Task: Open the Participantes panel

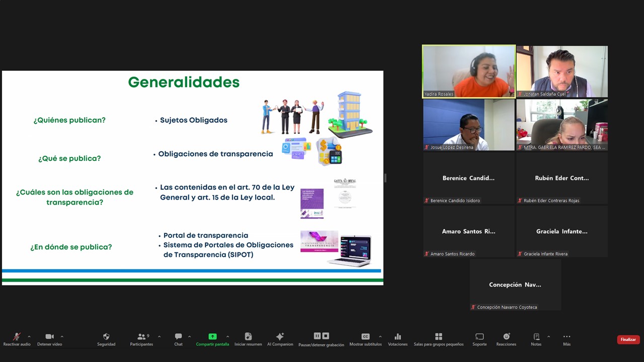Action: pyautogui.click(x=141, y=337)
